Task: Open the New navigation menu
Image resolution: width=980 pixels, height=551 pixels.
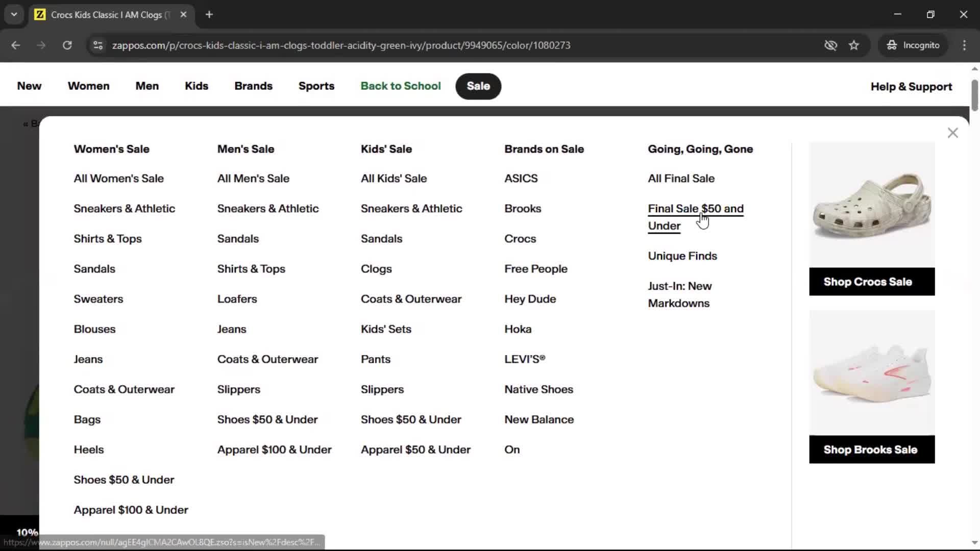Action: pos(29,86)
